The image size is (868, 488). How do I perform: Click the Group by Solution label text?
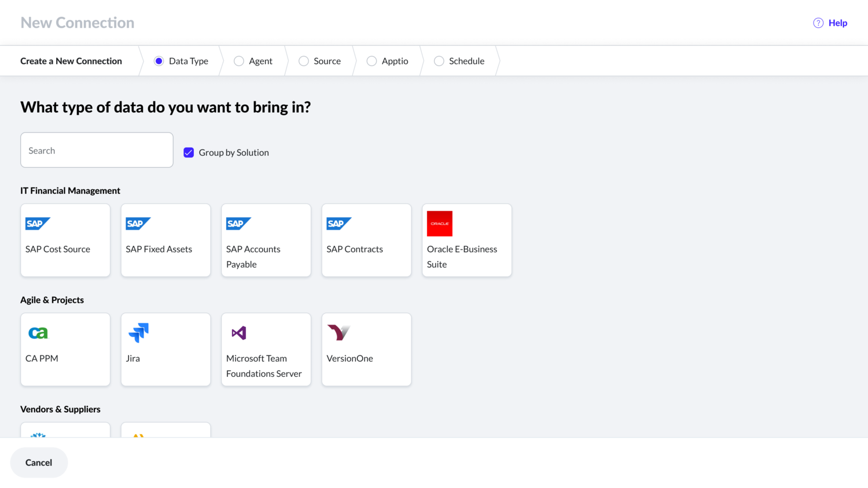[234, 152]
